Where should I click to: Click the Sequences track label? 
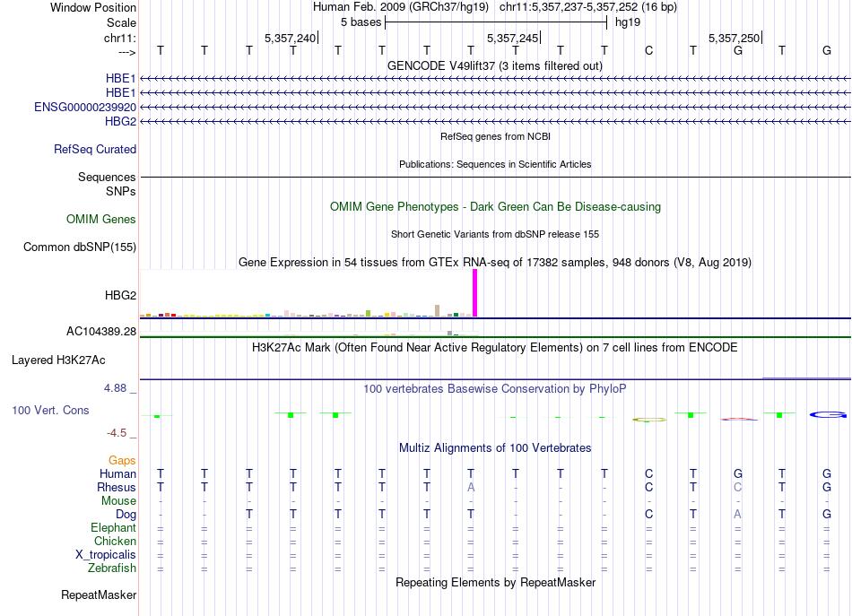(x=107, y=177)
